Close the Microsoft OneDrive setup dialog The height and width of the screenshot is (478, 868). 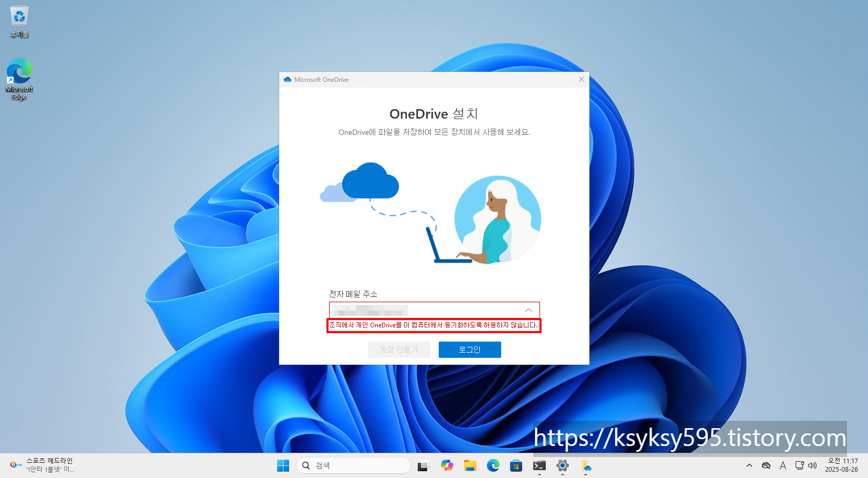point(581,79)
